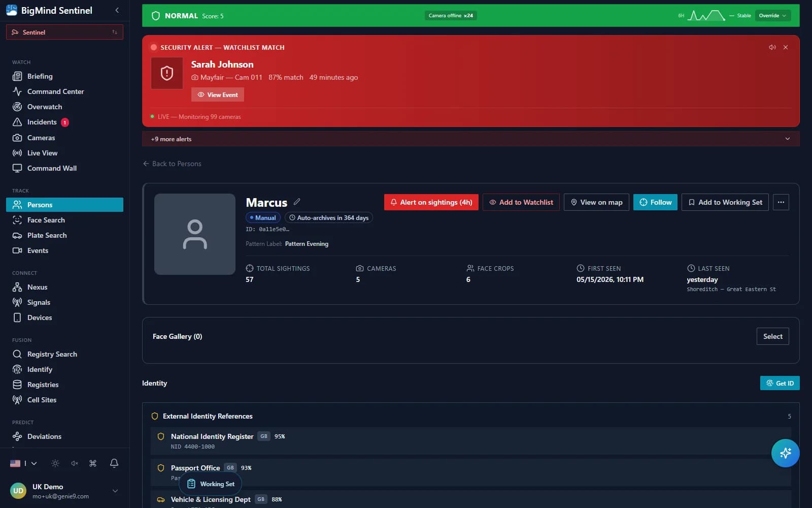Screen dimensions: 812x508
Task: Click the Total Sightings value 57
Action: click(250, 279)
